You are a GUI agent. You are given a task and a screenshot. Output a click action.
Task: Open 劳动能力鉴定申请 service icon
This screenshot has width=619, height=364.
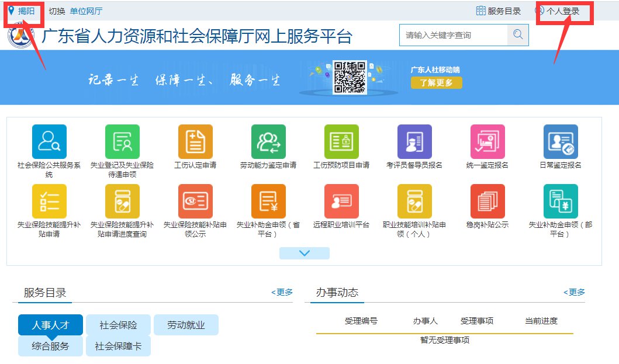coord(268,141)
